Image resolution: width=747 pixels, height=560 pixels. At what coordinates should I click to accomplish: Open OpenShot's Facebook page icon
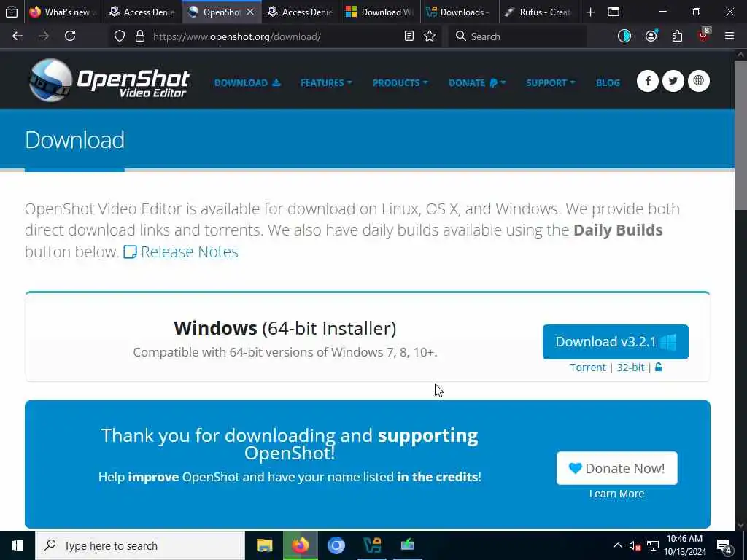pos(648,81)
